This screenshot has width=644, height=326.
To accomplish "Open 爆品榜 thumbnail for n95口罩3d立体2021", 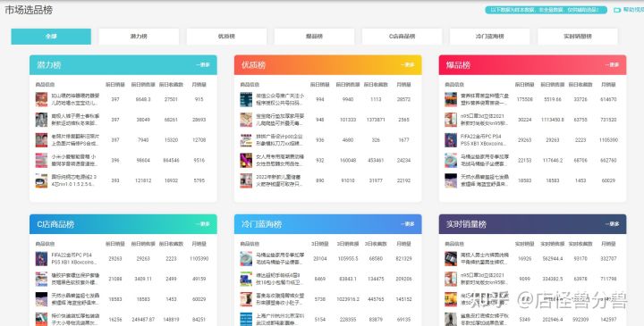I will (451, 120).
